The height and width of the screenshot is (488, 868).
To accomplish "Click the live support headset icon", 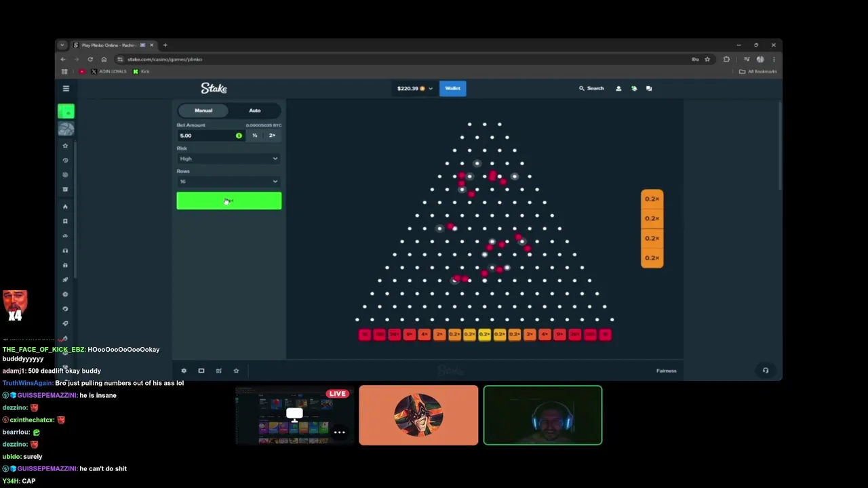I will pyautogui.click(x=766, y=371).
